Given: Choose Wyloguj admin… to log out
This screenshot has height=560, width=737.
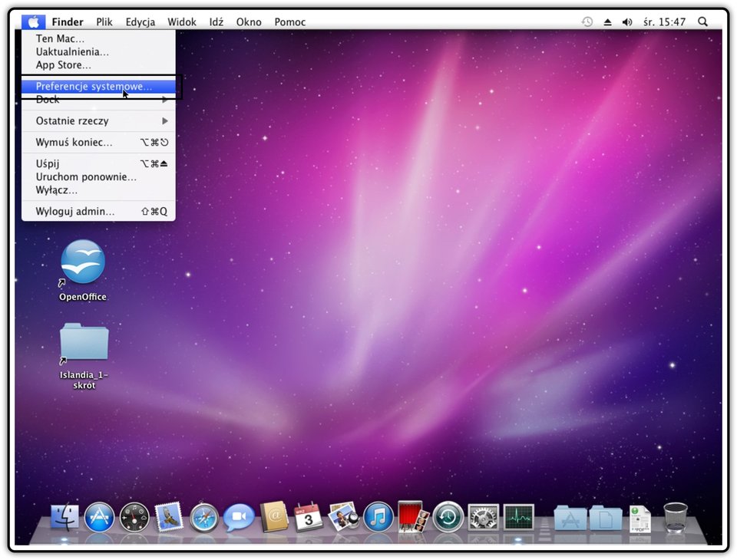Looking at the screenshot, I should [99, 212].
